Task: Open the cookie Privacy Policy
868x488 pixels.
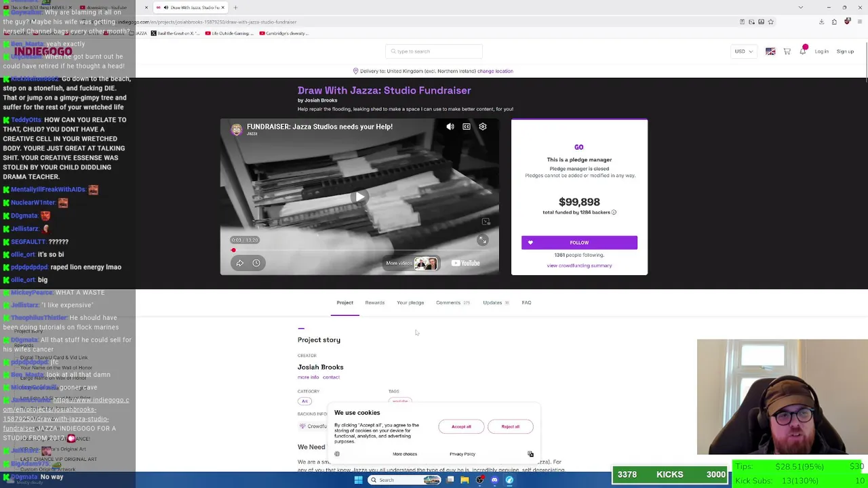Action: coord(462,454)
